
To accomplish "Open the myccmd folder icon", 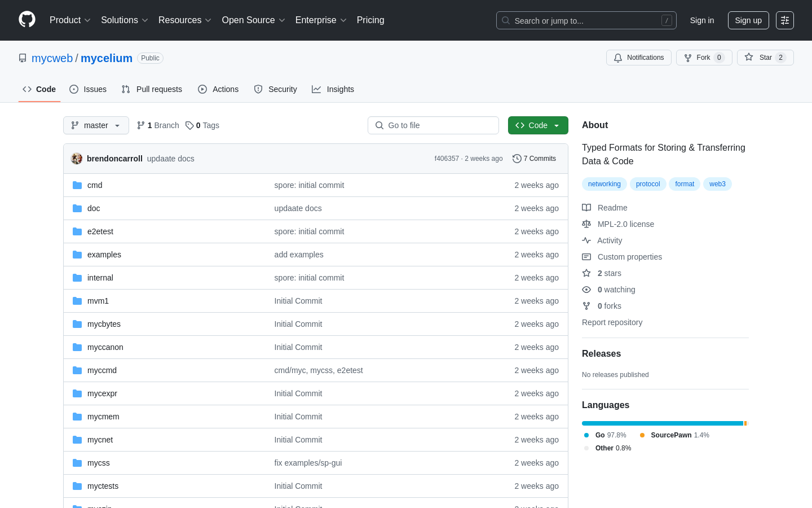I will pos(77,370).
